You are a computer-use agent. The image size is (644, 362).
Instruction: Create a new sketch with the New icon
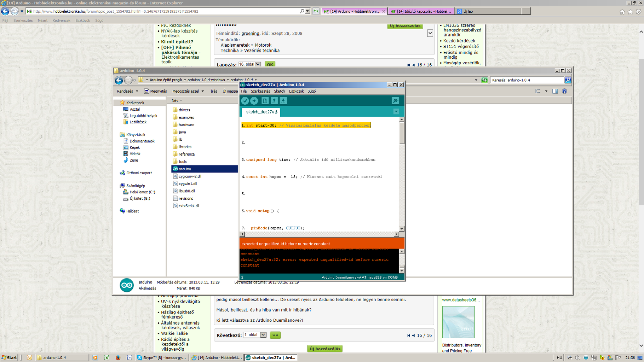click(265, 101)
